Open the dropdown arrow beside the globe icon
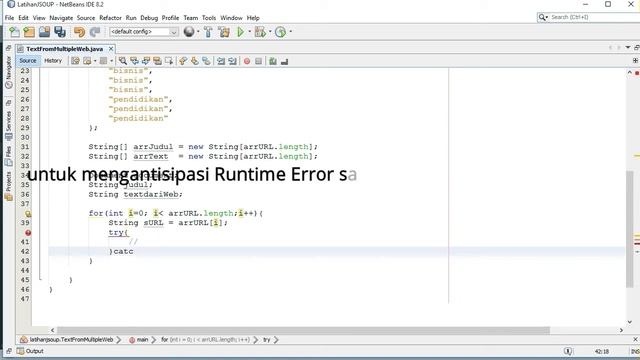This screenshot has width=640, height=360. 198,32
